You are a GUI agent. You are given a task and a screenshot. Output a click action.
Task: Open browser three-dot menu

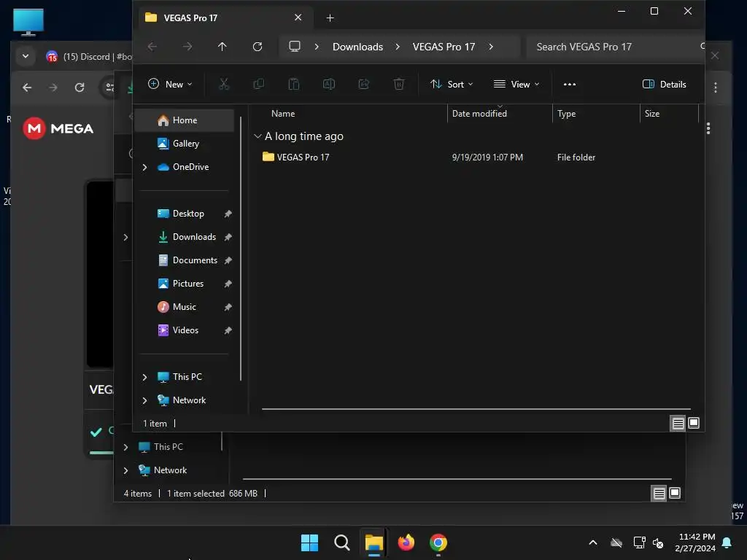click(x=715, y=87)
